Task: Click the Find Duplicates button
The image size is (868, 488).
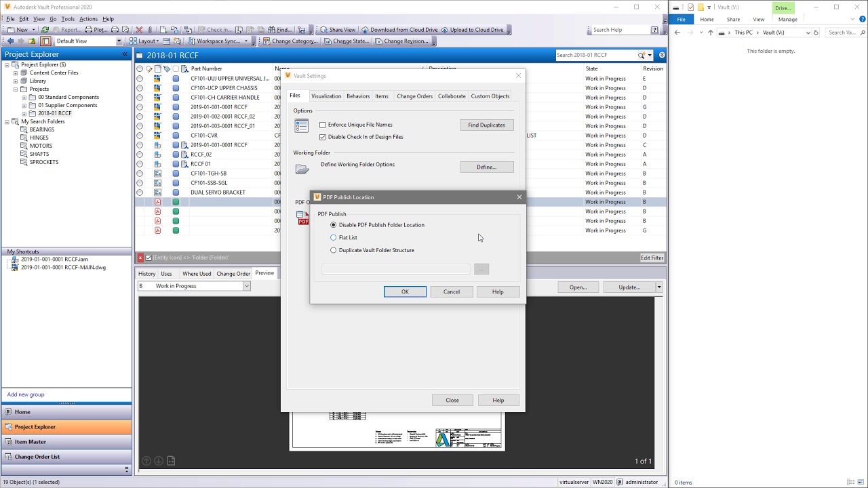Action: tap(487, 125)
